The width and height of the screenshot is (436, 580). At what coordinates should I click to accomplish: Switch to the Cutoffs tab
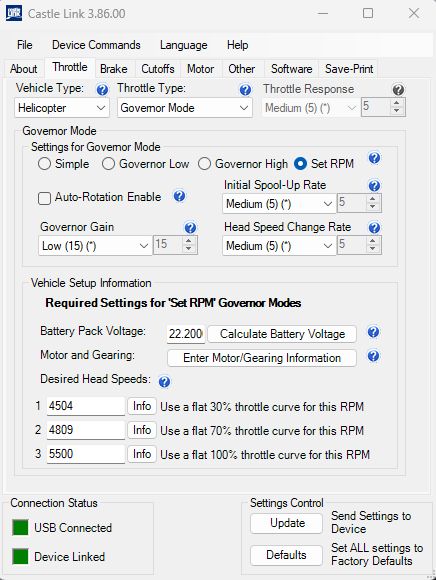(x=158, y=69)
